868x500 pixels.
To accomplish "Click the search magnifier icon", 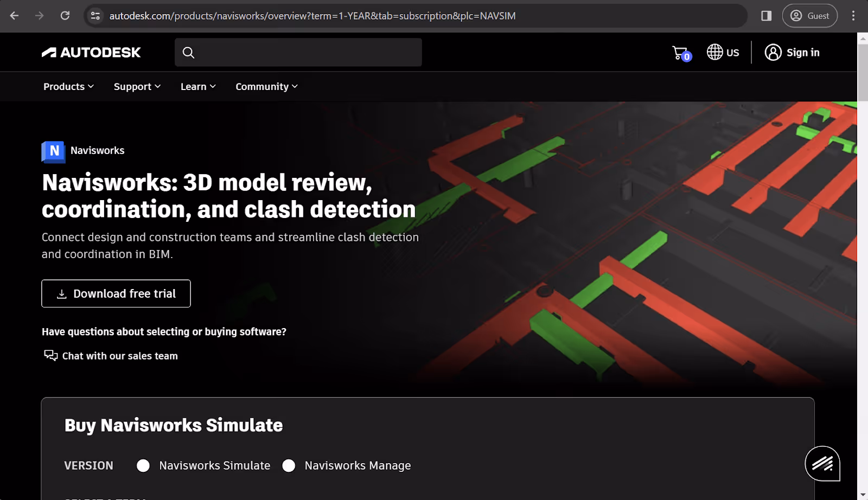I will [x=188, y=53].
